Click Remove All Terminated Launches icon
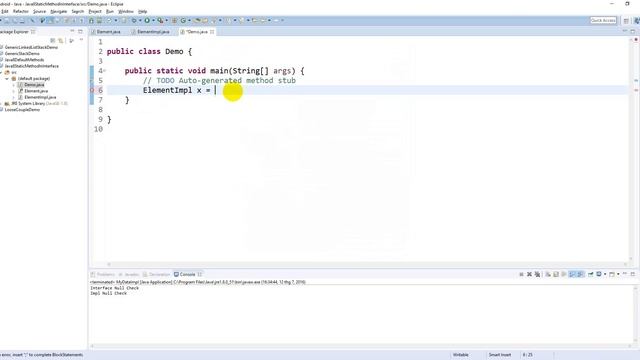This screenshot has width=640, height=360. (x=537, y=274)
